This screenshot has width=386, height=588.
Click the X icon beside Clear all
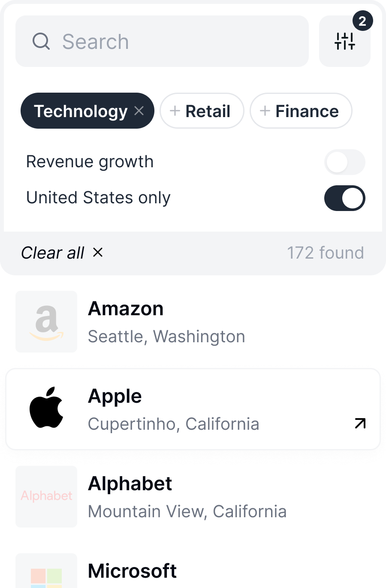point(98,253)
